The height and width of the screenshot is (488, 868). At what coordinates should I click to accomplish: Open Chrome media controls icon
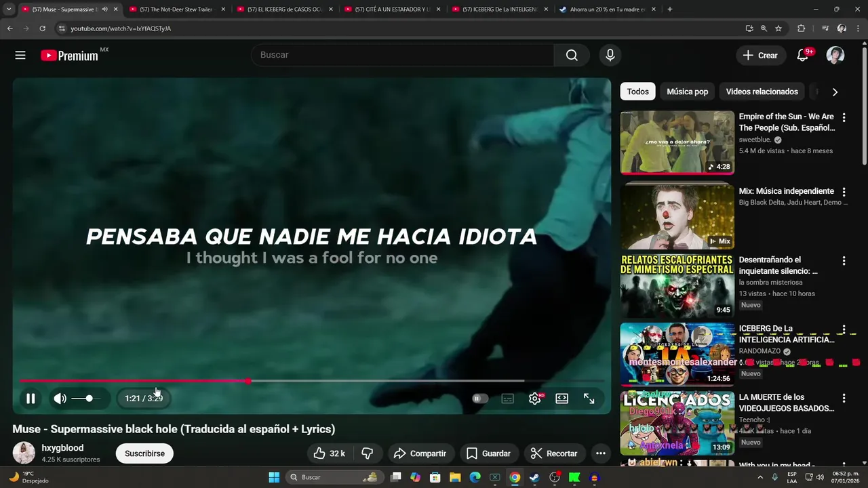(x=825, y=28)
